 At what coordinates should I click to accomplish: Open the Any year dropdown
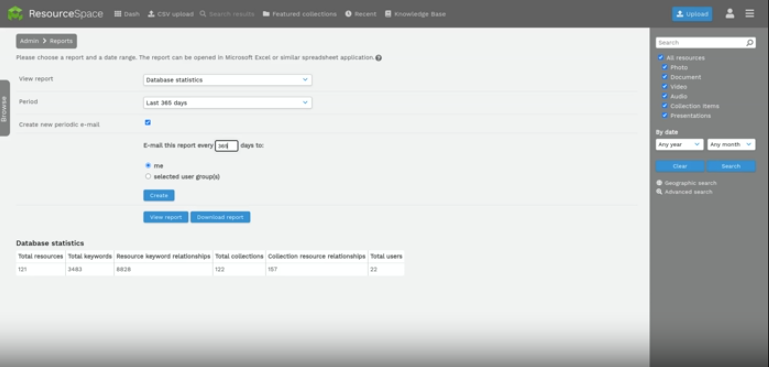coord(680,145)
